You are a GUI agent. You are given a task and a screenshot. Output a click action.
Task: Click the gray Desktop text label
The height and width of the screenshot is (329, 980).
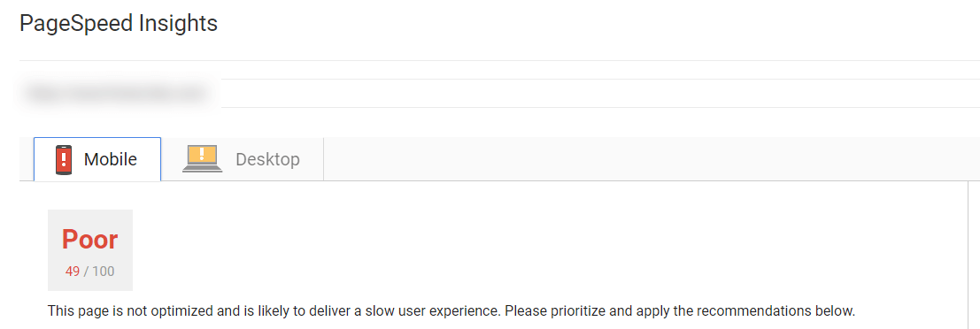267,160
